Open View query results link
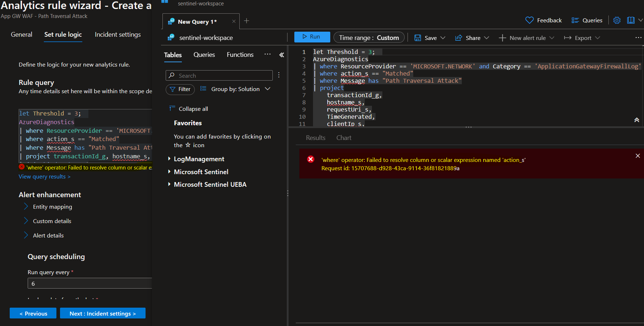Viewport: 644px width, 326px height. click(45, 177)
